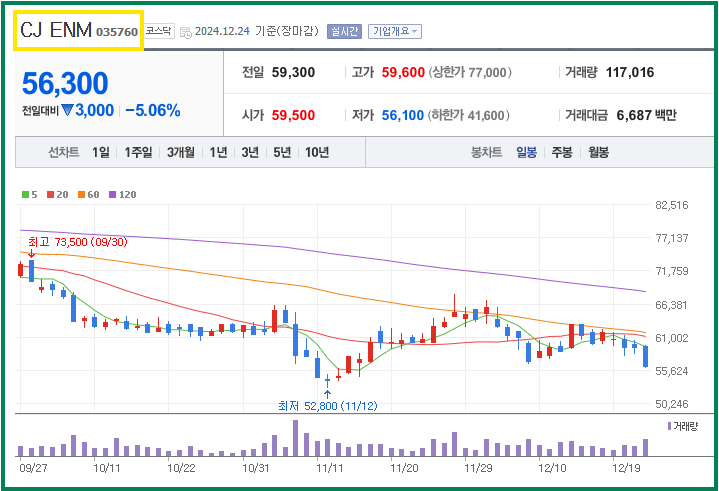Click the low price 56,100
This screenshot has width=719, height=491.
pos(403,115)
